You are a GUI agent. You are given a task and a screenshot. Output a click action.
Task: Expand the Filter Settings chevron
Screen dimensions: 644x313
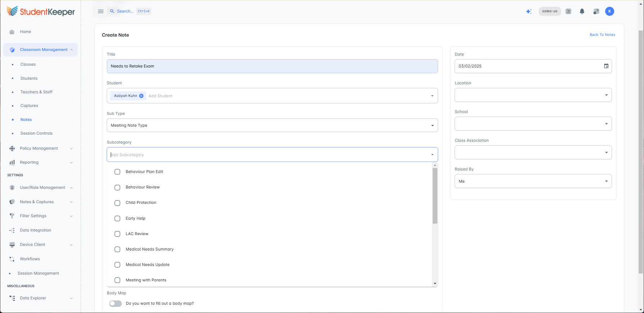72,216
